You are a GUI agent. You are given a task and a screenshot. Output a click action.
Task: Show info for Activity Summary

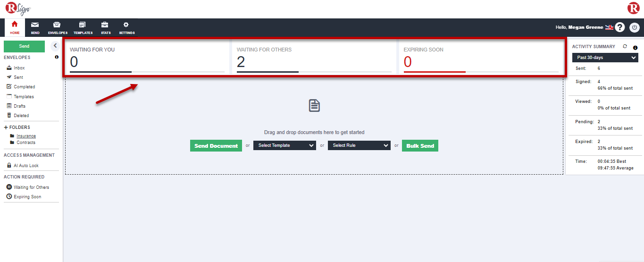635,48
